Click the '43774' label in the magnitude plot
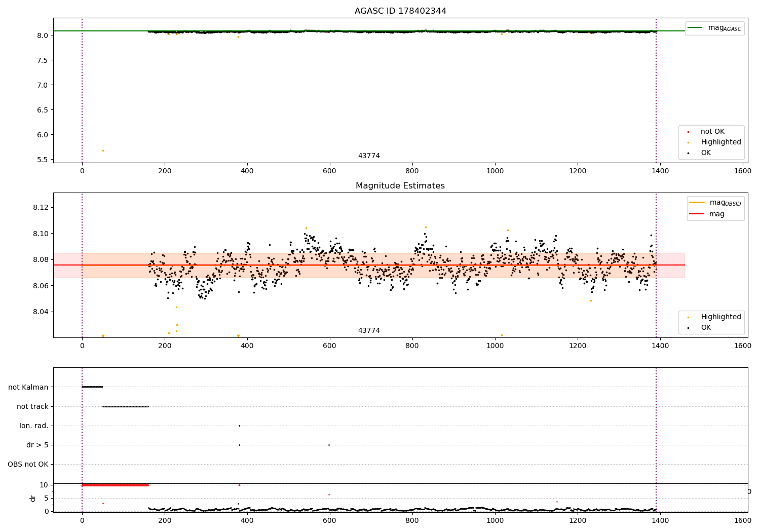This screenshot has height=532, width=760. (369, 330)
